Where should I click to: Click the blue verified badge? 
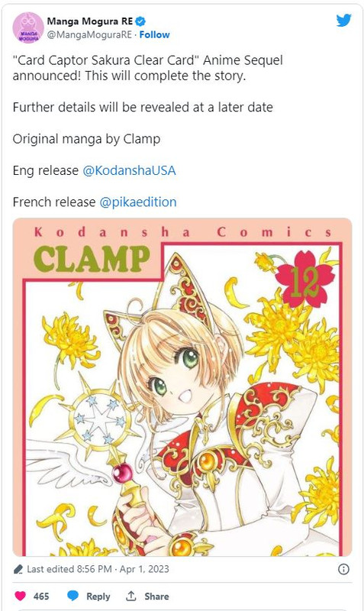click(x=140, y=21)
